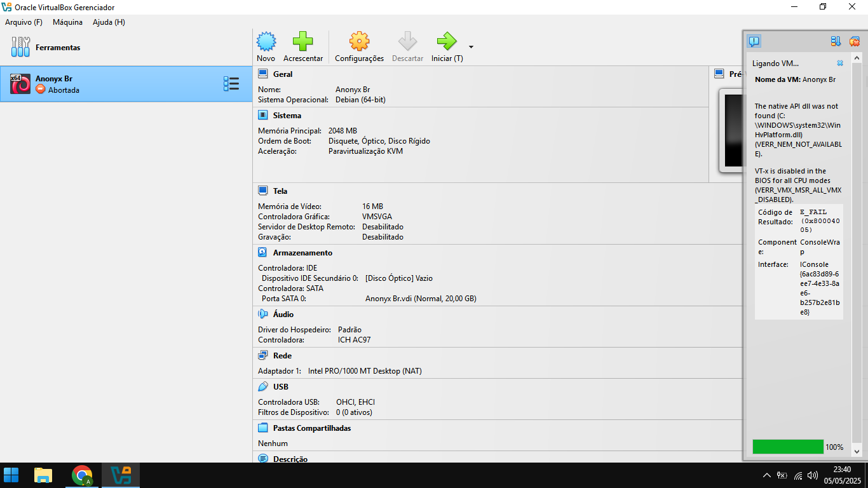This screenshot has height=488, width=868.
Task: Click the remove all notifications icon
Action: coord(854,41)
